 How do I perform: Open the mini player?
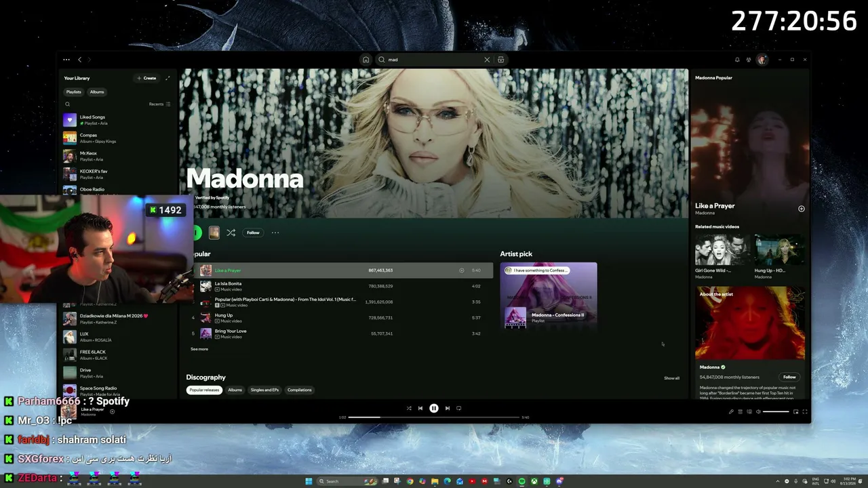tap(795, 411)
